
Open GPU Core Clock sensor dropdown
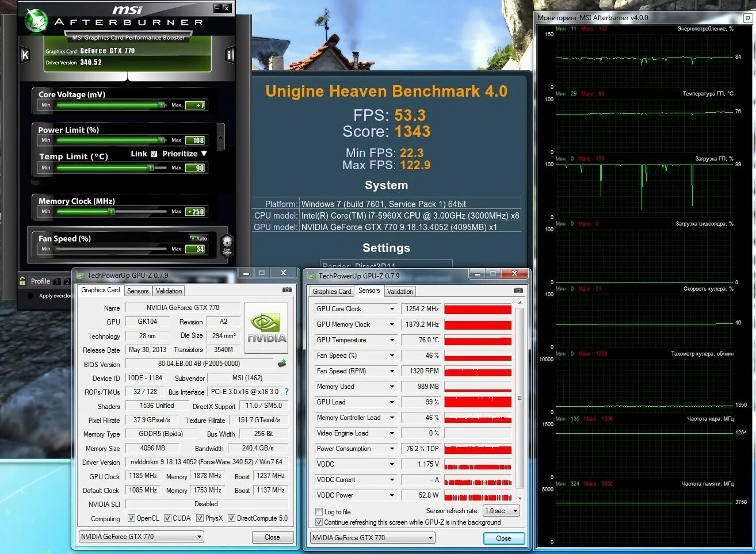point(392,309)
